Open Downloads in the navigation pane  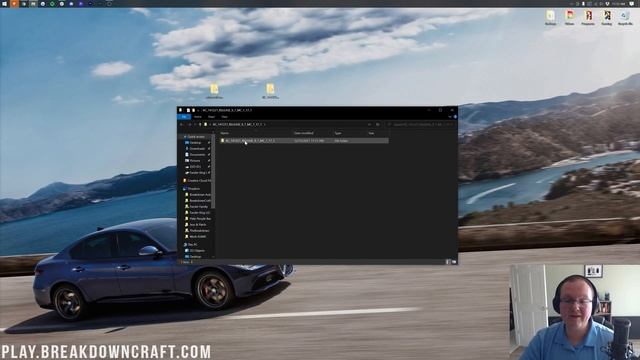tap(197, 149)
